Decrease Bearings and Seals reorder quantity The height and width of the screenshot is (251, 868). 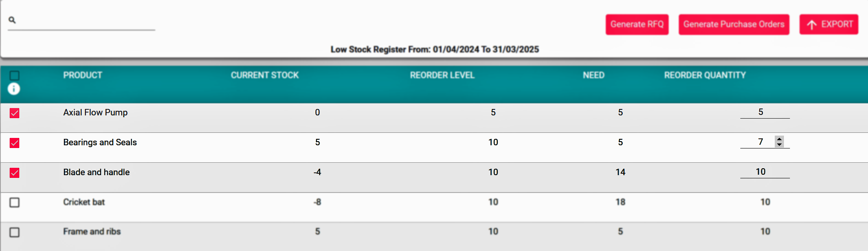779,144
